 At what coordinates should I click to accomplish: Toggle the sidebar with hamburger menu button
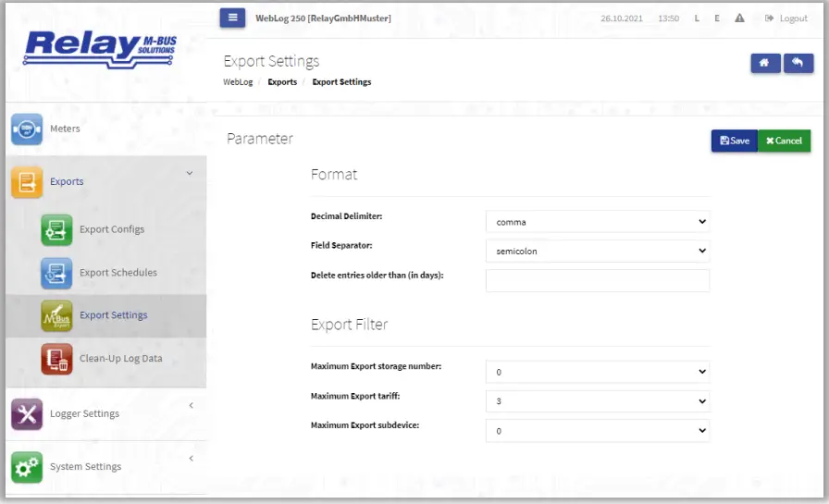coord(232,18)
